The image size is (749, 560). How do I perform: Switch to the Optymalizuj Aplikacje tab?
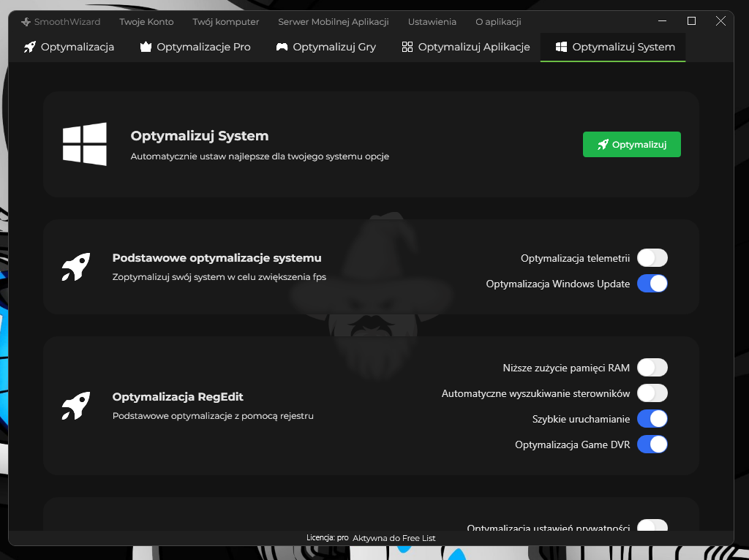[x=466, y=47]
